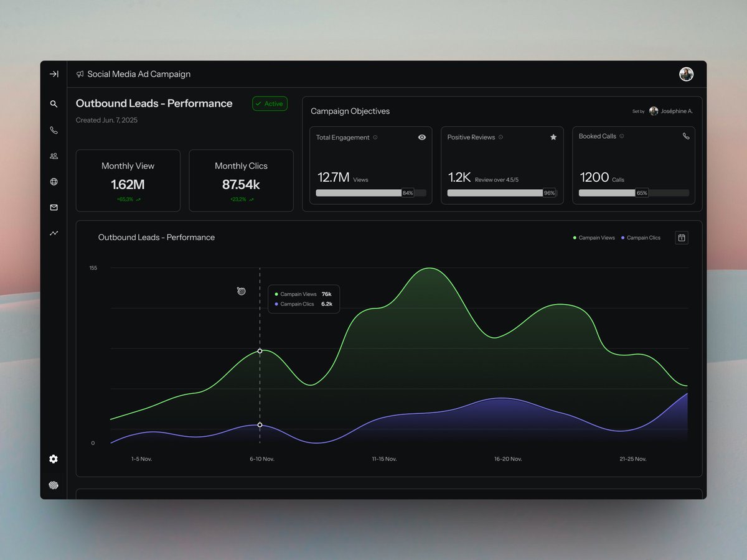Click the star icon on Positive Reviews card

pyautogui.click(x=553, y=137)
